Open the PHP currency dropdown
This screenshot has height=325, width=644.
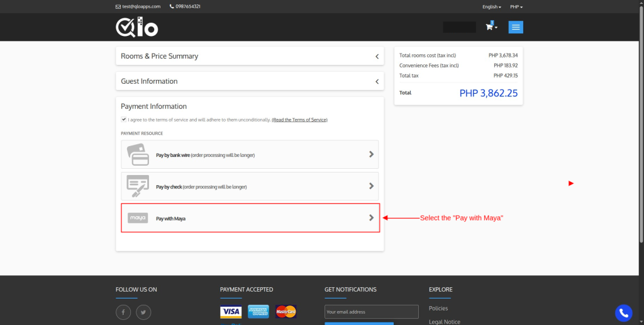(516, 7)
